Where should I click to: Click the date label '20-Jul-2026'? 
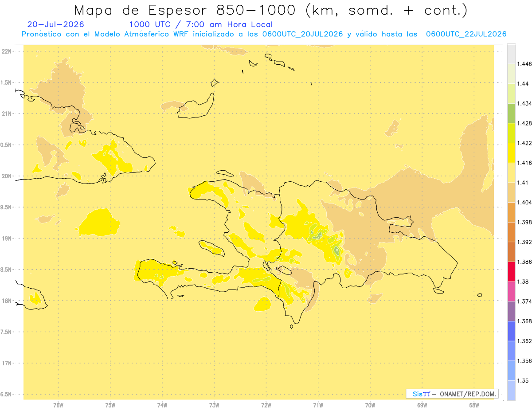coord(55,24)
